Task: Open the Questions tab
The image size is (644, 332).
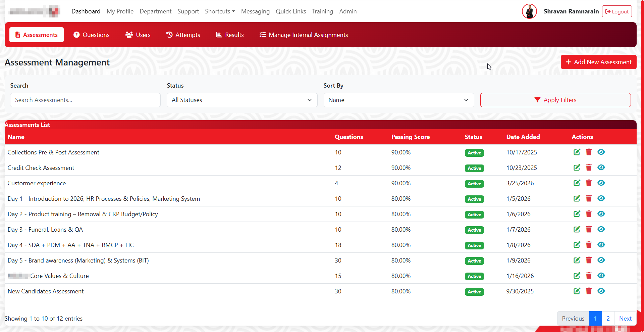Action: (x=92, y=35)
